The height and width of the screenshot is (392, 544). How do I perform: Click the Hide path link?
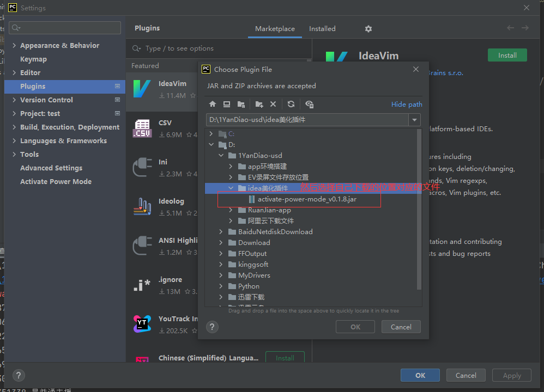407,105
